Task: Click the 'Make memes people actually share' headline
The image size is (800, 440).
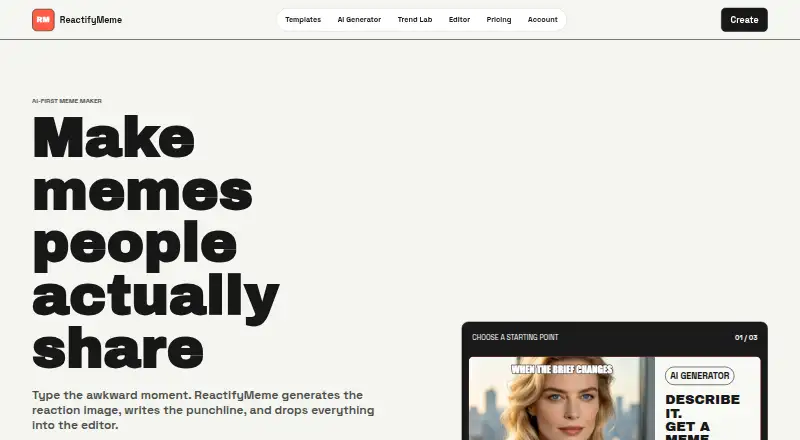Action: [156, 242]
